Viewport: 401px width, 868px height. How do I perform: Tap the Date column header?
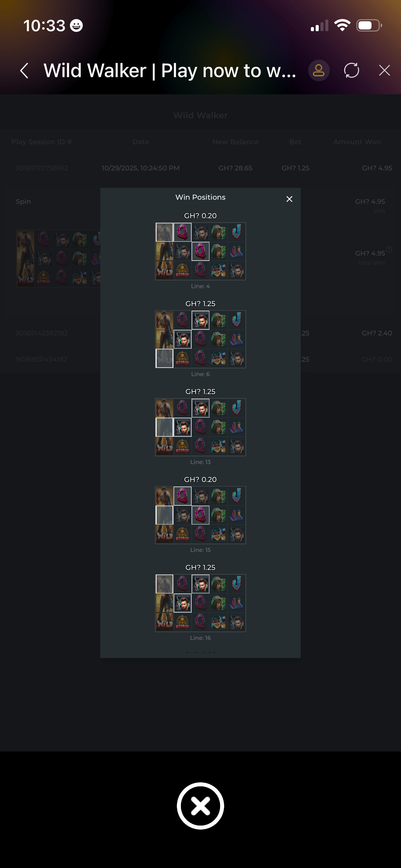(x=141, y=142)
